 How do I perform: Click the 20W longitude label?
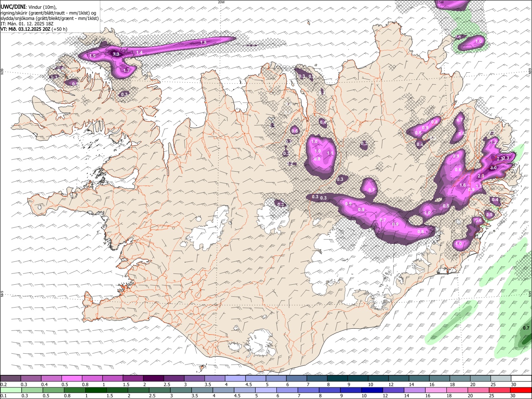[x=221, y=2]
